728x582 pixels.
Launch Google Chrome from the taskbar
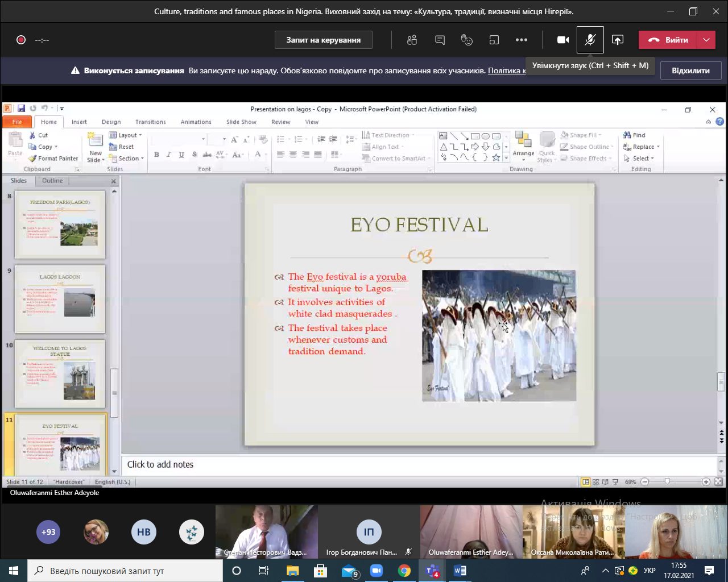(404, 571)
